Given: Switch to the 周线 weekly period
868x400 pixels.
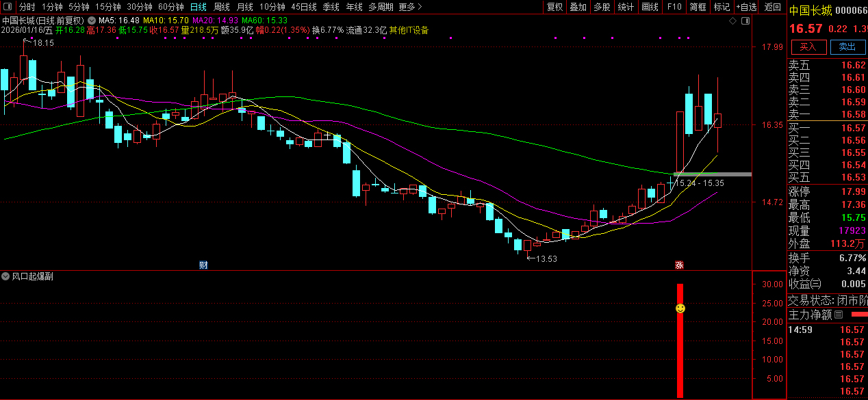Looking at the screenshot, I should tap(222, 7).
